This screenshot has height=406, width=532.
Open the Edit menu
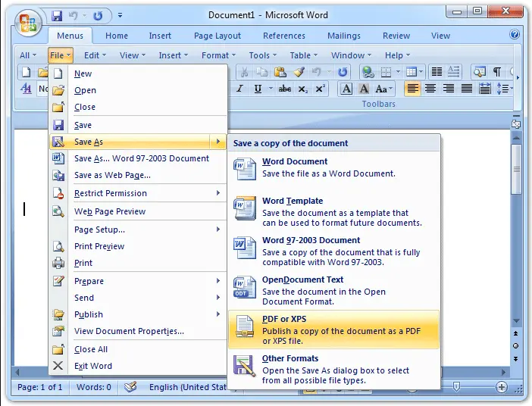coord(95,55)
